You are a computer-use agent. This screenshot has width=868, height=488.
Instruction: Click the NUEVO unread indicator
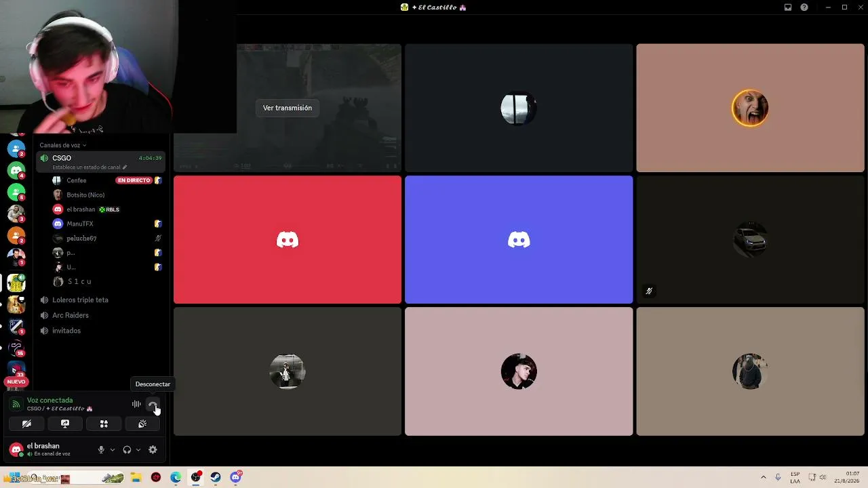coord(16,382)
